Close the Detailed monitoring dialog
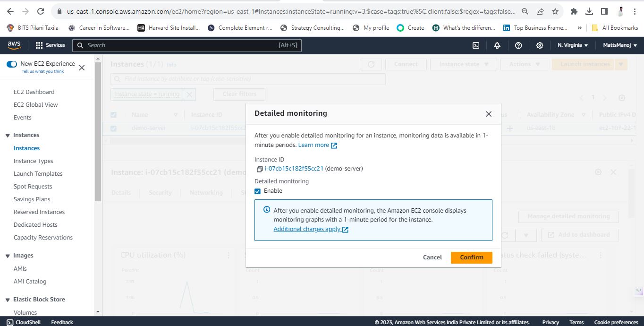Viewport: 644px width, 326px height. (489, 114)
